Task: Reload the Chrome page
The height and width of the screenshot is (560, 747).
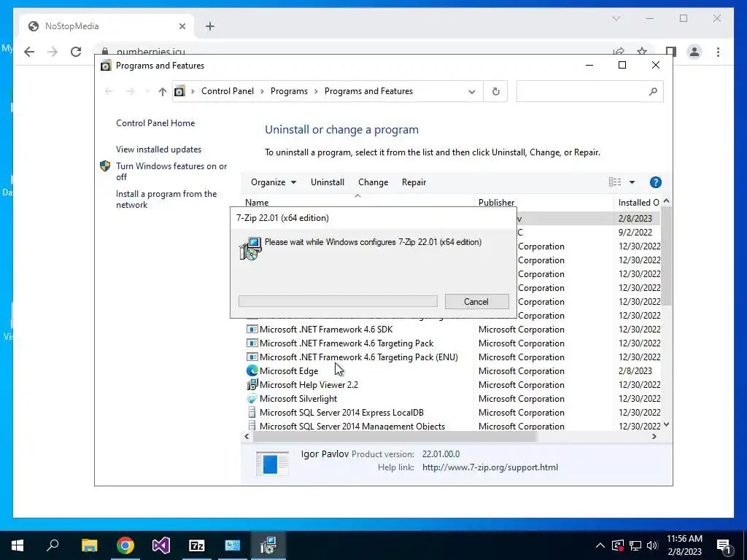Action: 76,52
